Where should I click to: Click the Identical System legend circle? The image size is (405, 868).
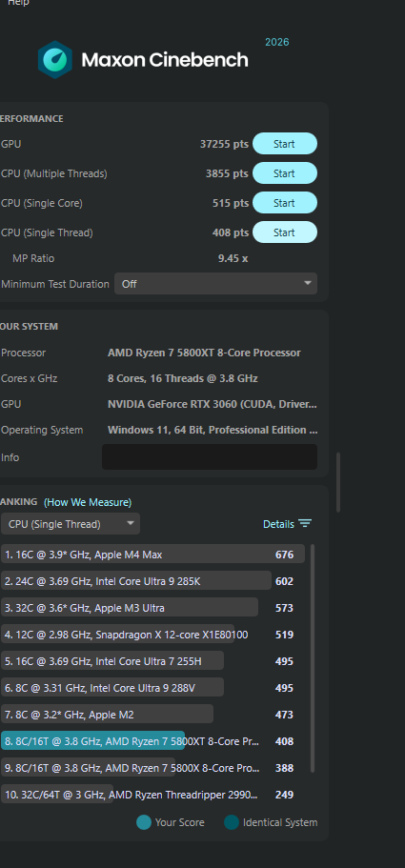pyautogui.click(x=232, y=822)
